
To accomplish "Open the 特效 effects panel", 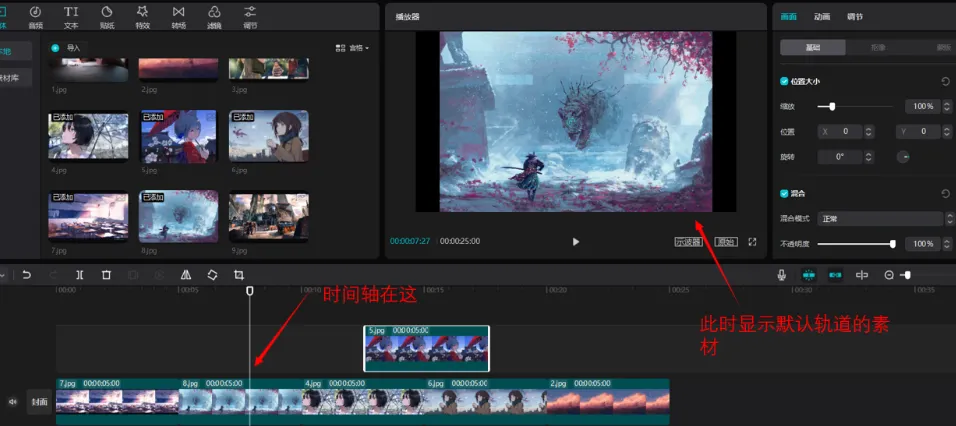I will pyautogui.click(x=143, y=17).
